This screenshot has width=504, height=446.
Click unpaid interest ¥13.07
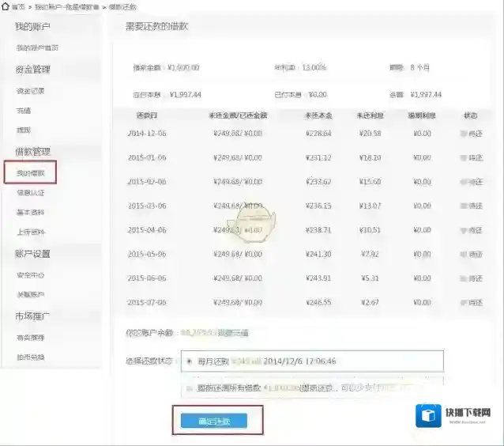370,206
